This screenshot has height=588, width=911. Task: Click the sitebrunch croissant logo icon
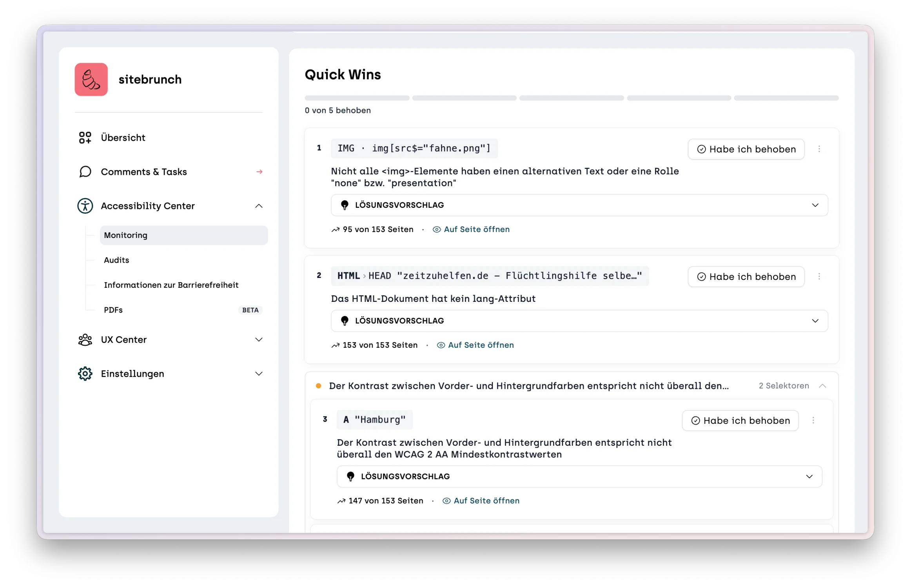[91, 79]
